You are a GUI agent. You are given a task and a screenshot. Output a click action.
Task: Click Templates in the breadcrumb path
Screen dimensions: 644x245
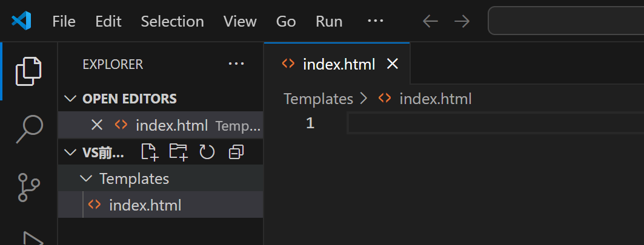tap(318, 99)
